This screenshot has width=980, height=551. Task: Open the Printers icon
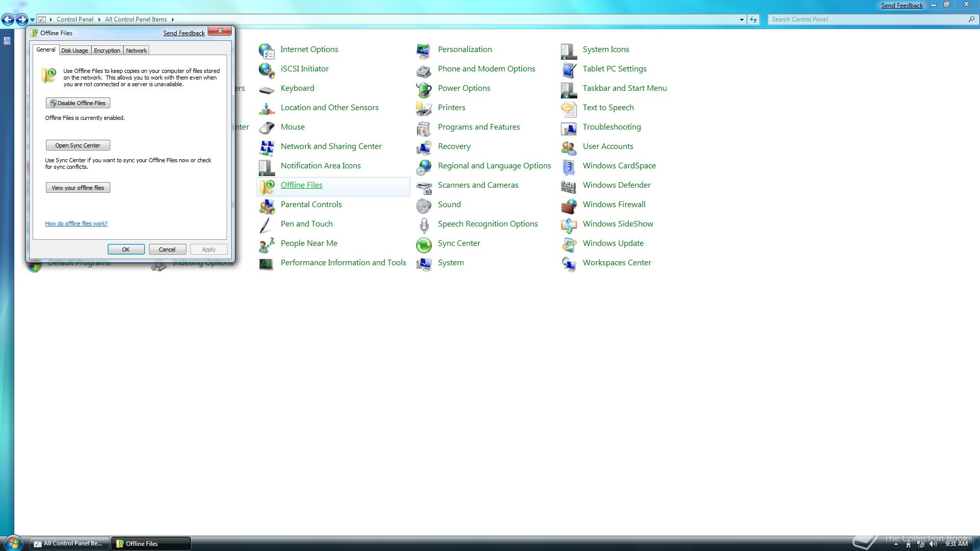(x=424, y=108)
